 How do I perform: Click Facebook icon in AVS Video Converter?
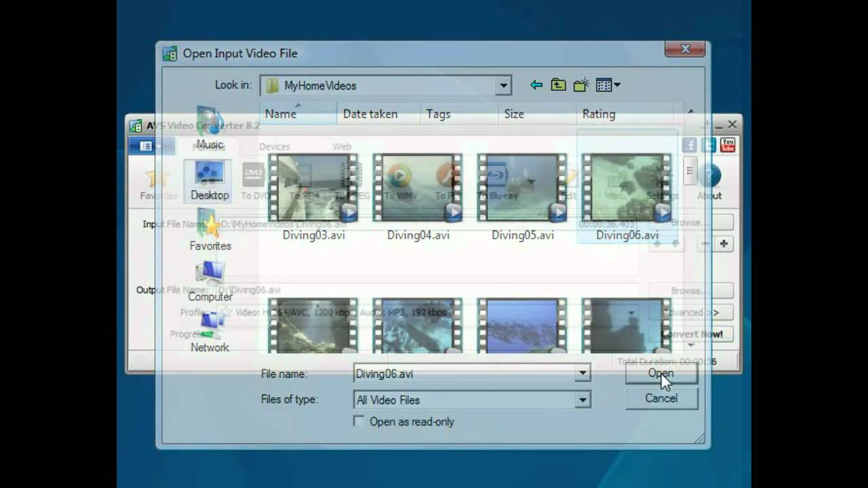tap(690, 145)
